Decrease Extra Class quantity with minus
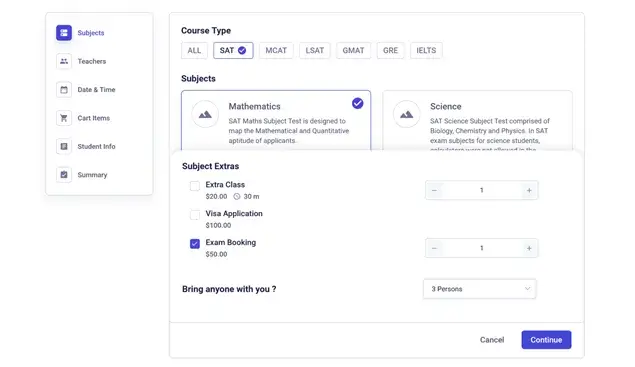The height and width of the screenshot is (367, 635). pyautogui.click(x=434, y=190)
